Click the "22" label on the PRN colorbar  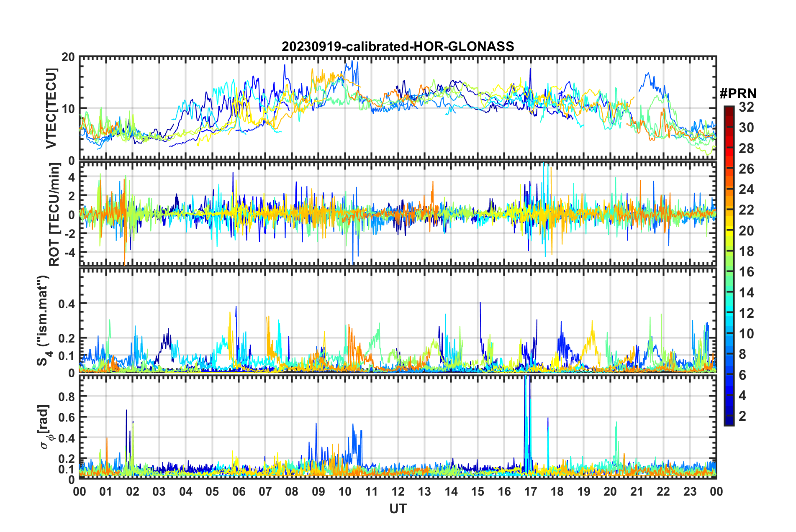[x=746, y=210]
